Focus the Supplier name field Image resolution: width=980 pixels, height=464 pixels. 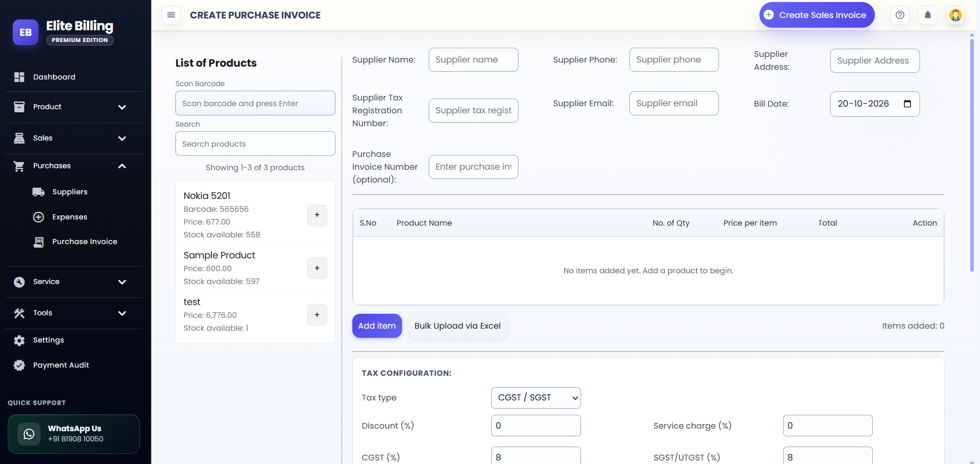click(x=473, y=59)
